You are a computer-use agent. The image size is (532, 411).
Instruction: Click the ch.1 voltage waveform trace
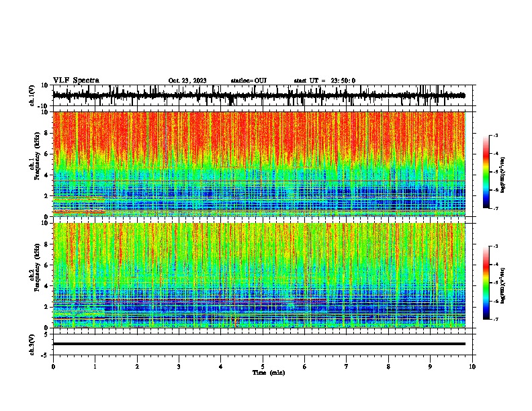coord(259,95)
